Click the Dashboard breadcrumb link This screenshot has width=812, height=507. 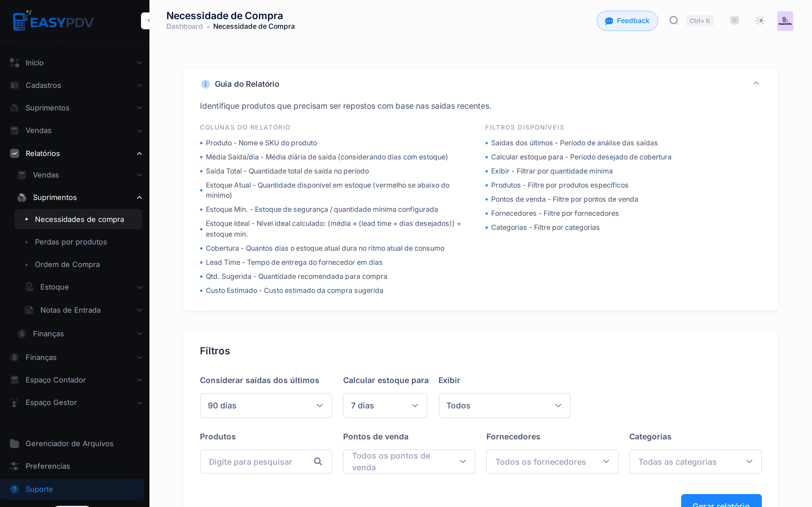coord(185,26)
